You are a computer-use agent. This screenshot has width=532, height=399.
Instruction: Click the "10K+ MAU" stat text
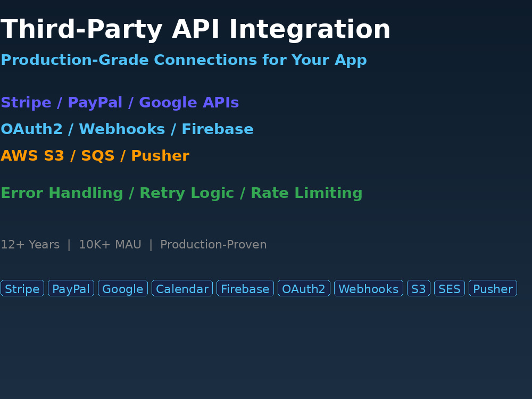click(110, 244)
